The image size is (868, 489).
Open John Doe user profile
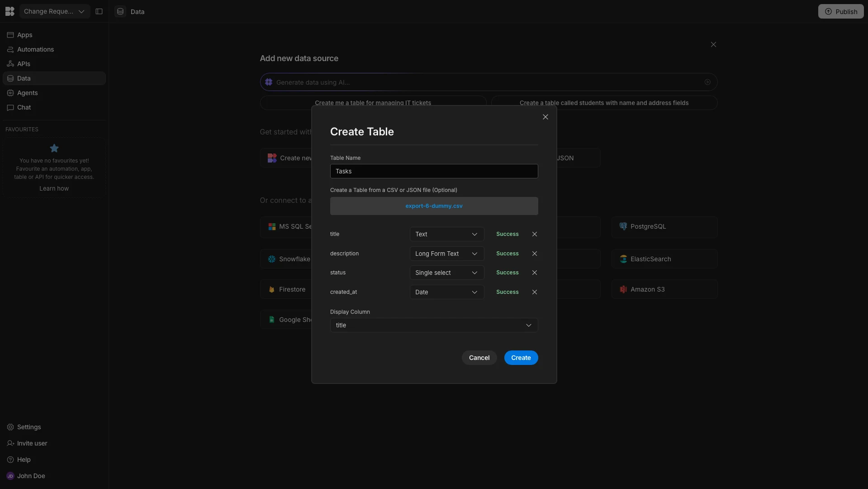[54, 476]
